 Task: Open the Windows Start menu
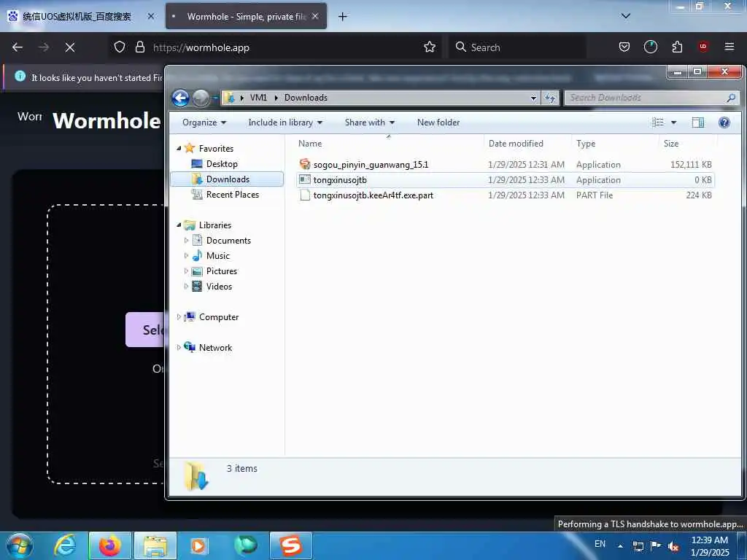[x=20, y=545]
